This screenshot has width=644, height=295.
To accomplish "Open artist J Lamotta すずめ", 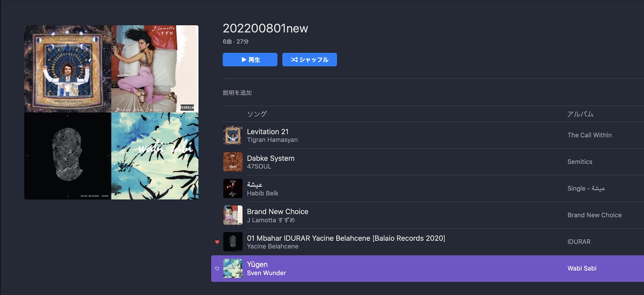I will tap(271, 220).
